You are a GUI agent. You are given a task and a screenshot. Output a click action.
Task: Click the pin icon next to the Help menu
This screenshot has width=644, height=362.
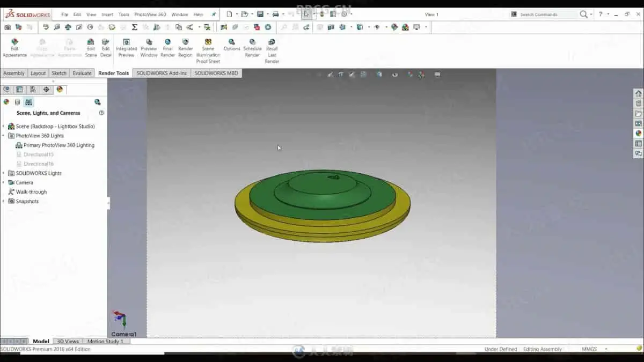pos(214,14)
